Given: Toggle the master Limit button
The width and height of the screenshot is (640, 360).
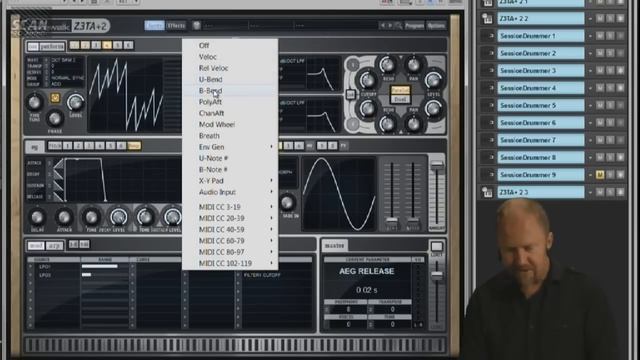Looking at the screenshot, I should click(x=436, y=247).
